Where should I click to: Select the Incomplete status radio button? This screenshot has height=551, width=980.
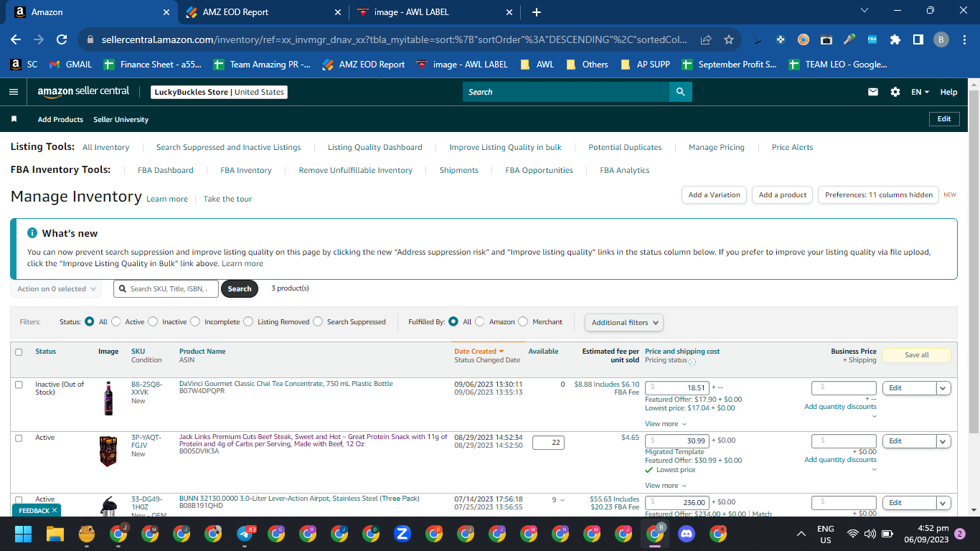click(x=195, y=321)
